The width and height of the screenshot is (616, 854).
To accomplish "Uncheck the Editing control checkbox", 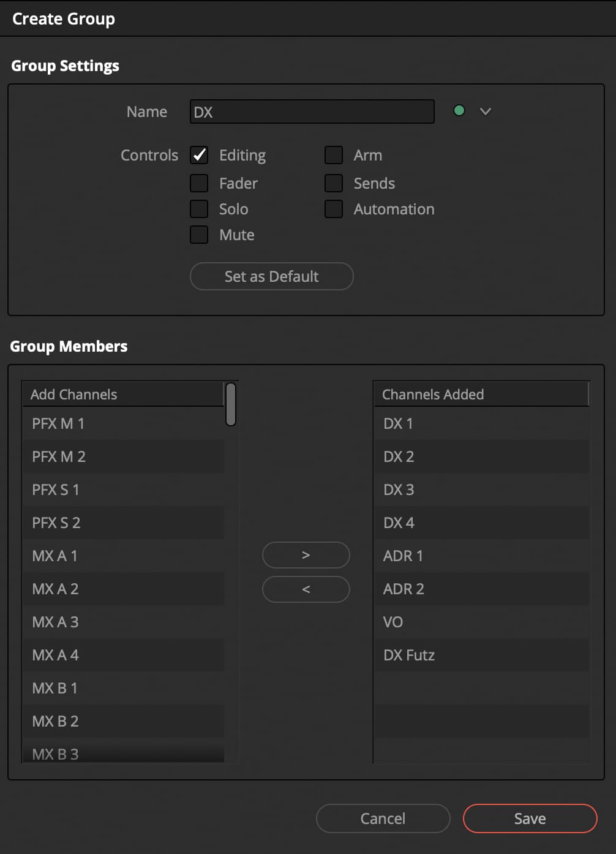I will [x=198, y=155].
